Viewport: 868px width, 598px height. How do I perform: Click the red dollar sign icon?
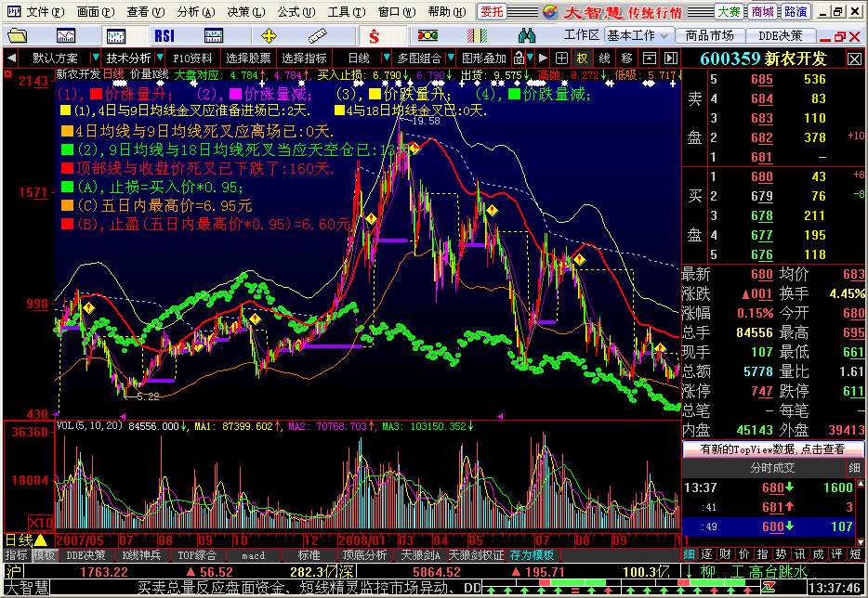point(375,36)
